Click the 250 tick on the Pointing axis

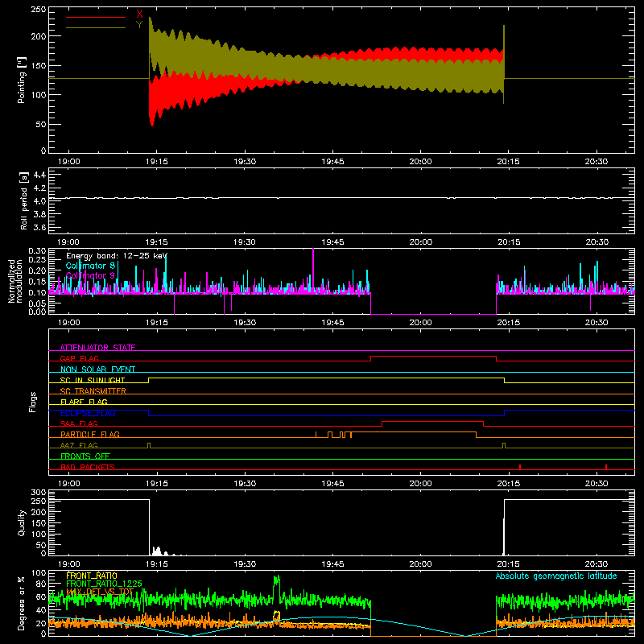[38, 10]
